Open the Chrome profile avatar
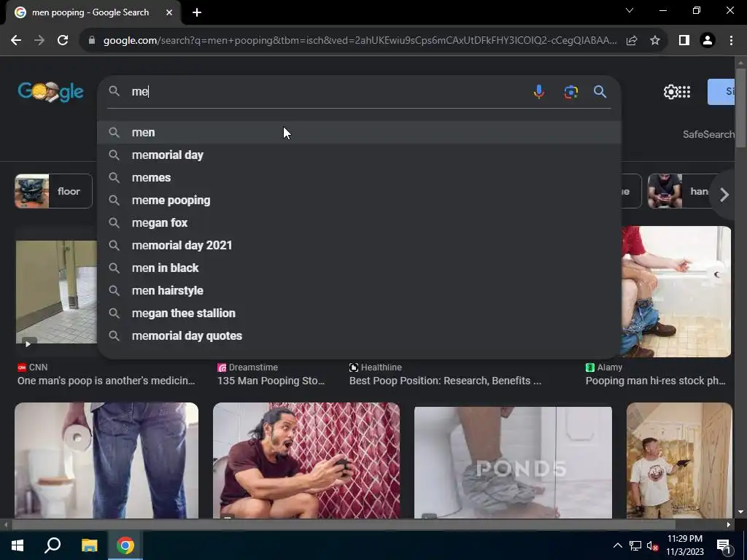Viewport: 747px width, 560px height. click(708, 41)
